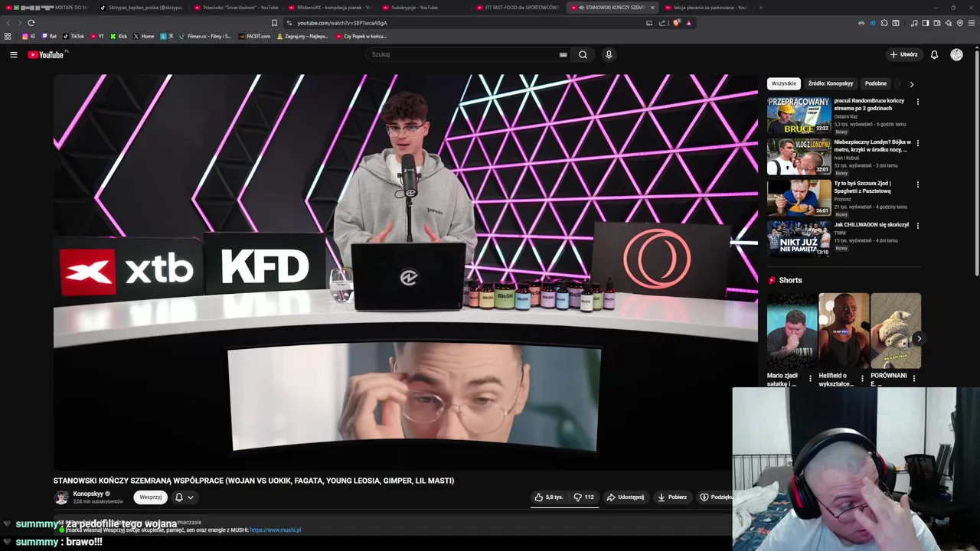Open options menu for Niebezpieczny Londyn video

click(x=917, y=142)
